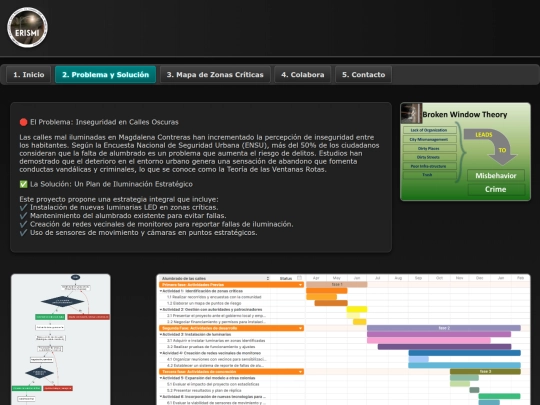Click the green check beside La Solución heading

(23, 184)
